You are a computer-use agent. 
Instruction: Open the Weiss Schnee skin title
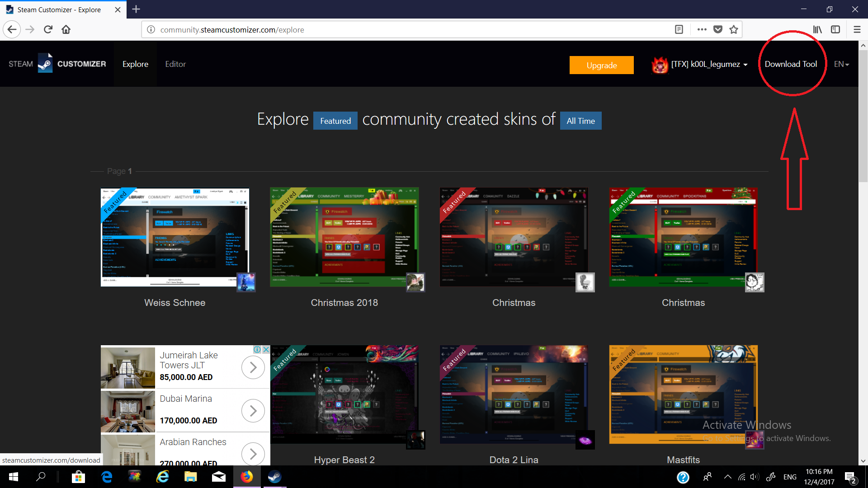tap(175, 303)
